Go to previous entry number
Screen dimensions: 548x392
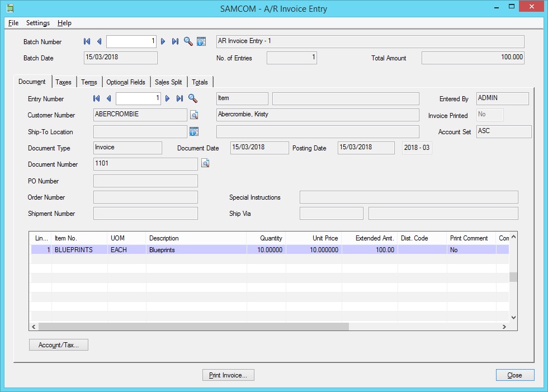pos(108,98)
